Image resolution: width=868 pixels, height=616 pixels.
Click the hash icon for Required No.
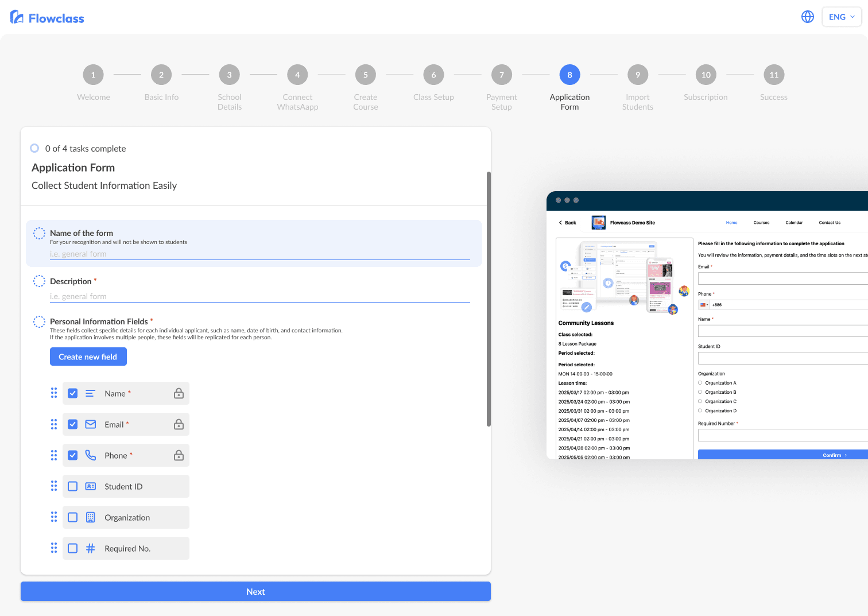(91, 548)
